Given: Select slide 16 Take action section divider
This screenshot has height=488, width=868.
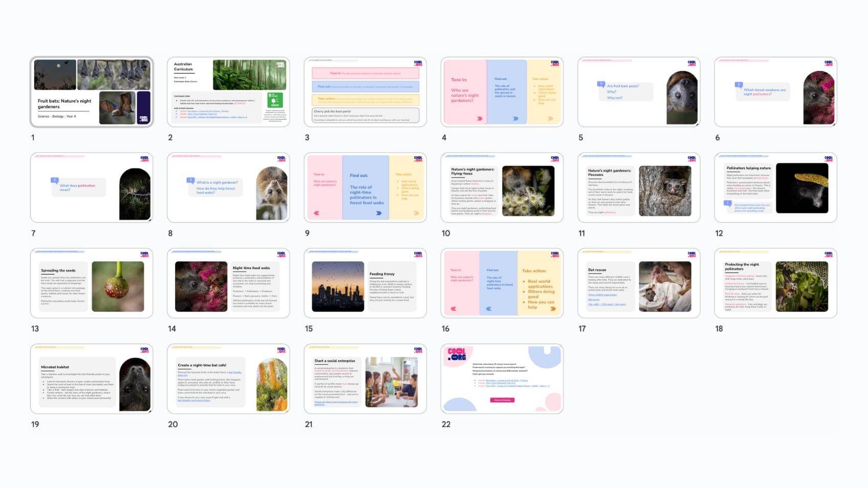Looking at the screenshot, I should 502,283.
